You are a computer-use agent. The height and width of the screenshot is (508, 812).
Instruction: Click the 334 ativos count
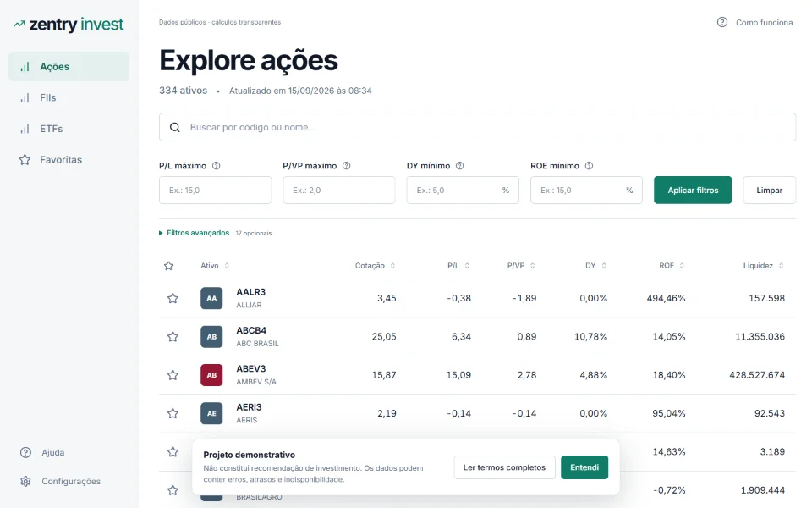(x=184, y=91)
